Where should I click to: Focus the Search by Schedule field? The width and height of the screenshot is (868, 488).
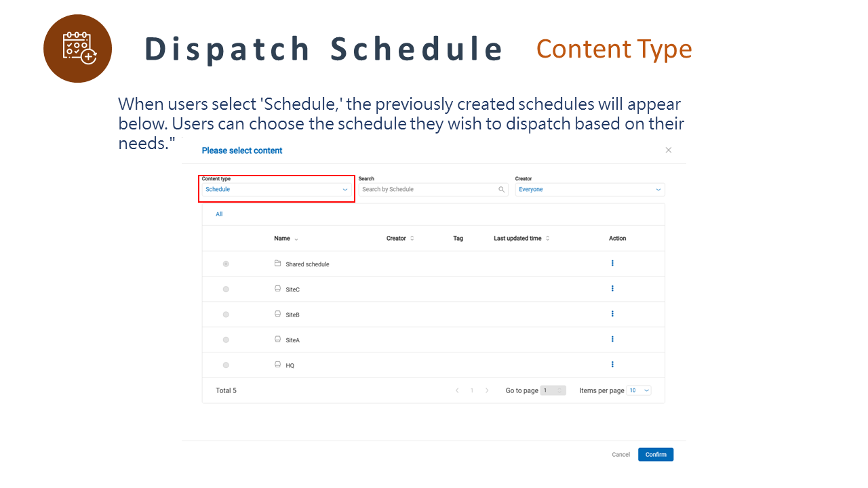[429, 190]
